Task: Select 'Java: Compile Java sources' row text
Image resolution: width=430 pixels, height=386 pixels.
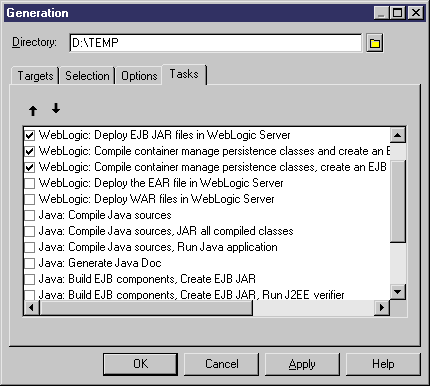Action: tap(105, 215)
